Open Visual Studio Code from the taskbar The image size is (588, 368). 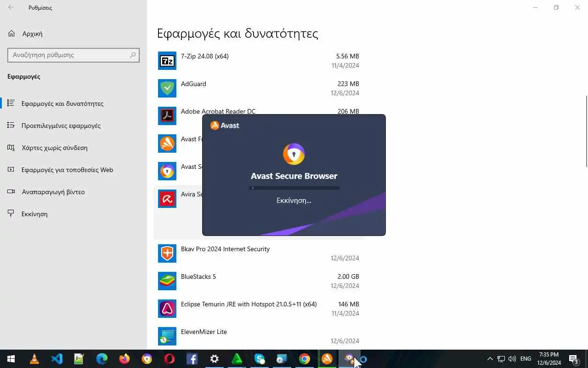pos(57,359)
